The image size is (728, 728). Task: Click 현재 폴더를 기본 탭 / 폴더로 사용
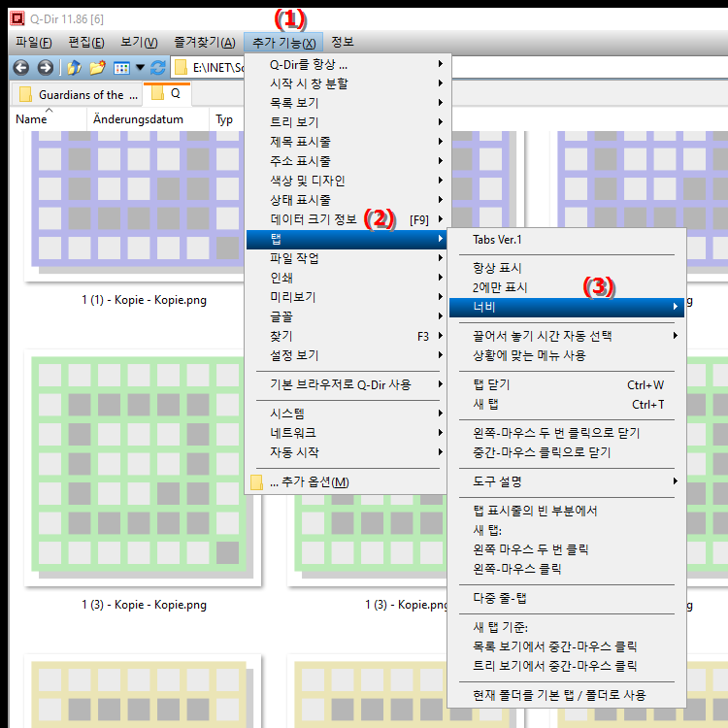click(567, 696)
